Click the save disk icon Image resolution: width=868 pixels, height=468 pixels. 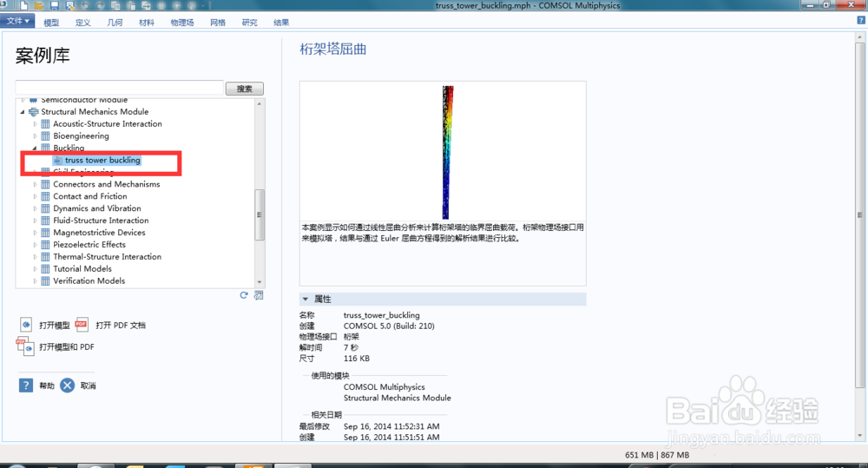54,5
